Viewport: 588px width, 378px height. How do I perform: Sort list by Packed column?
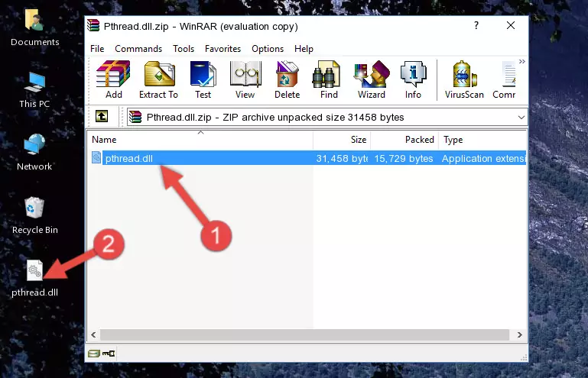[x=404, y=140]
